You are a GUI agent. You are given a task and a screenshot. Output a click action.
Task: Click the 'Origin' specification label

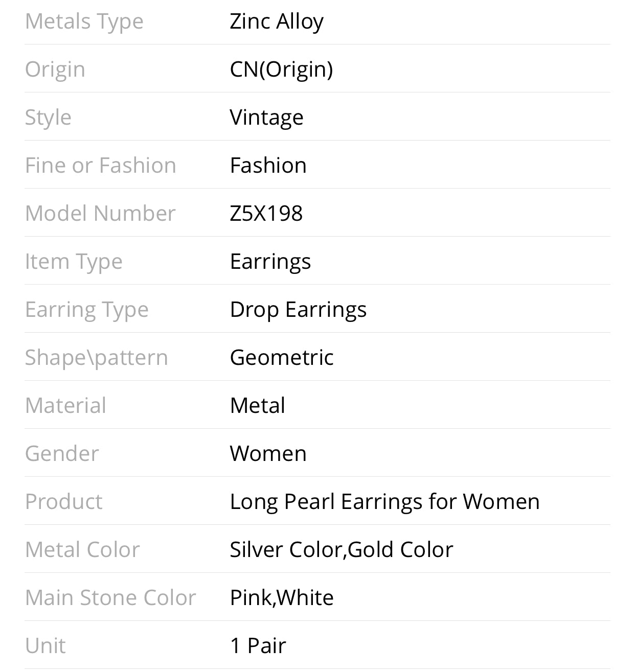pyautogui.click(x=55, y=69)
